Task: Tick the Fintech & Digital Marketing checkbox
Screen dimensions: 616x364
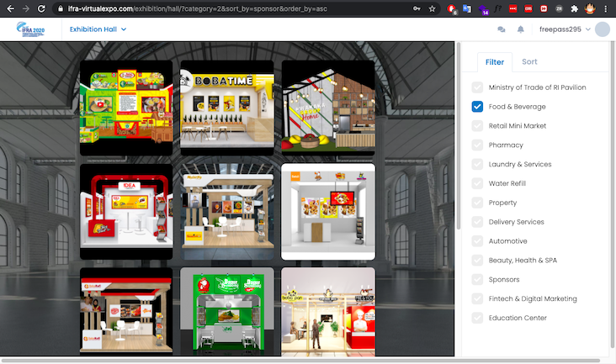Action: (x=478, y=298)
